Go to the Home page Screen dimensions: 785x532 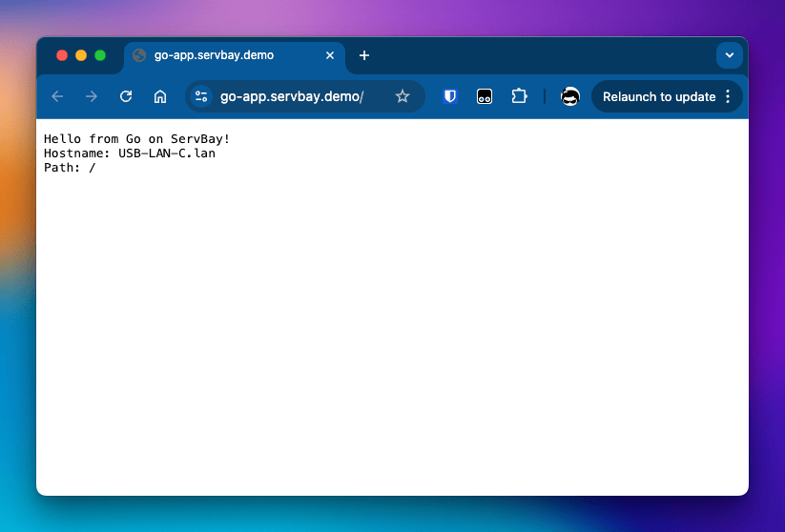click(x=160, y=96)
